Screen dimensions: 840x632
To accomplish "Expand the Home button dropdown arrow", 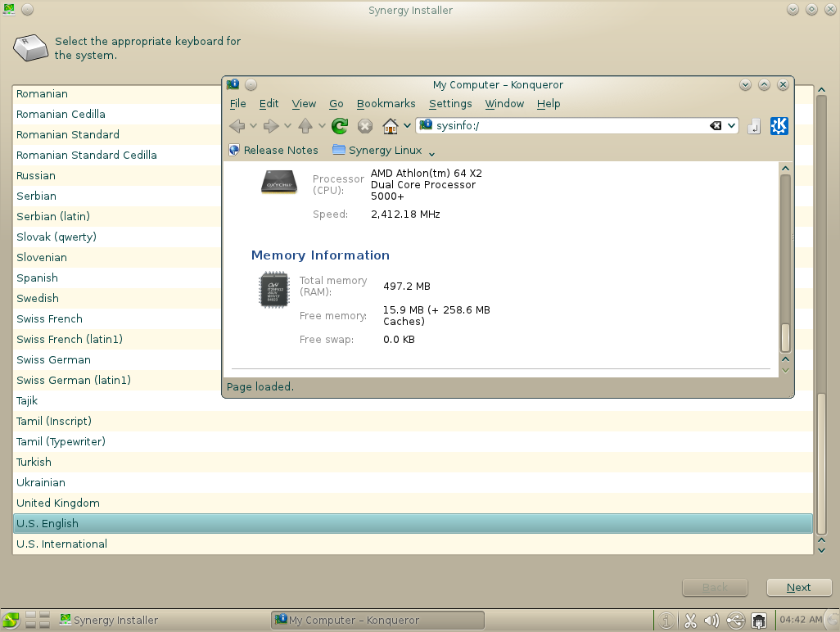I will click(x=407, y=126).
